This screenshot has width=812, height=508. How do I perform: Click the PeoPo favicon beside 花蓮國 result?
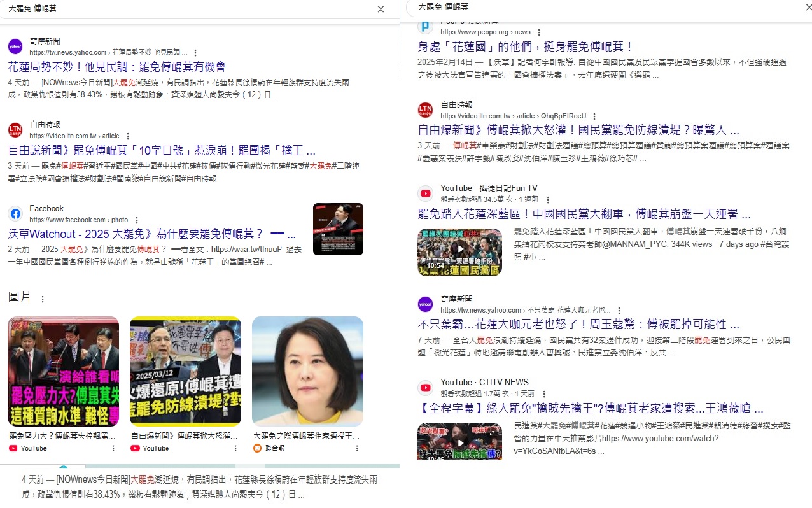425,26
